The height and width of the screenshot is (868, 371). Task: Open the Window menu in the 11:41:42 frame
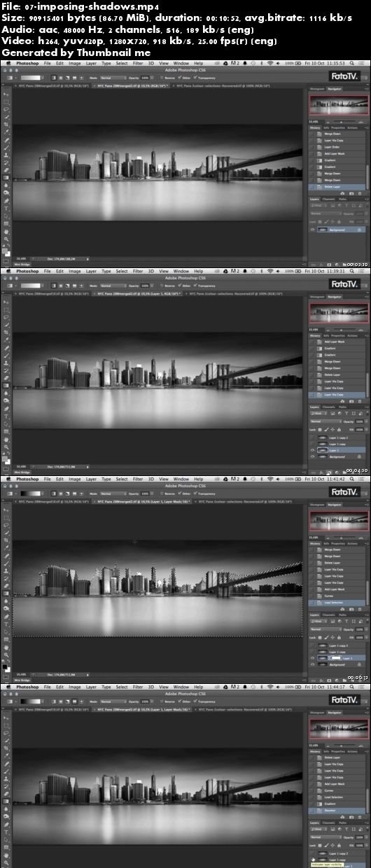181,479
